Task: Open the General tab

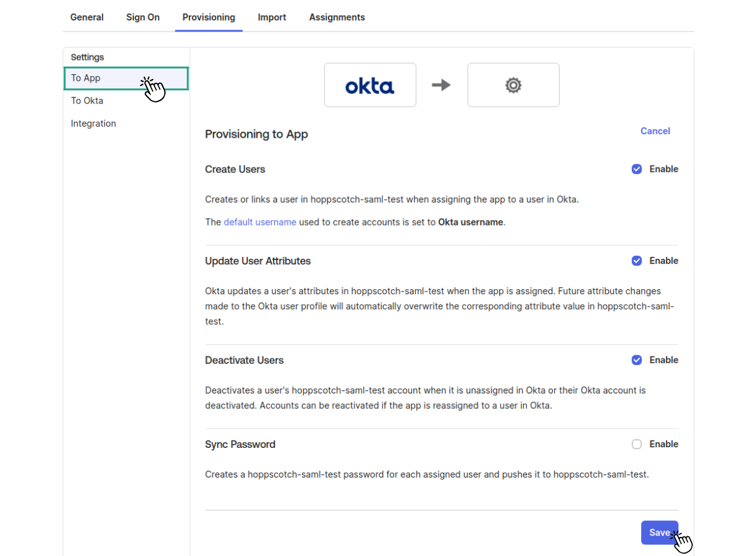Action: pos(87,17)
